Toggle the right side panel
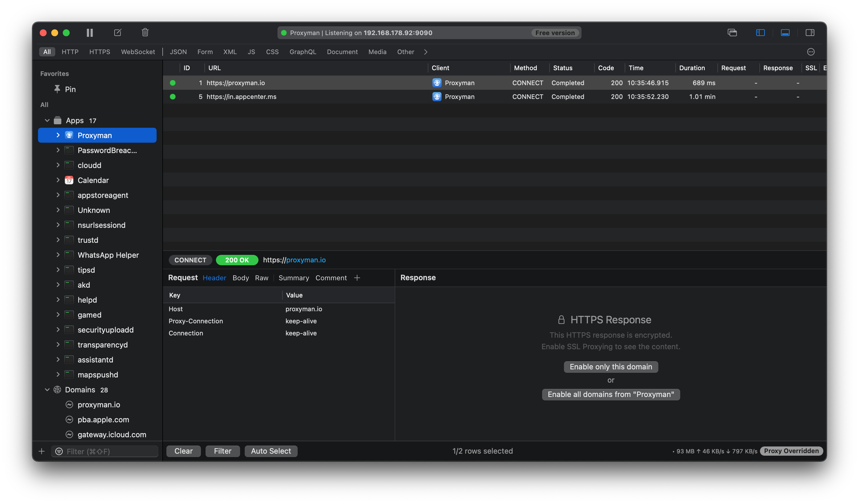Viewport: 859px width, 504px height. (x=810, y=33)
